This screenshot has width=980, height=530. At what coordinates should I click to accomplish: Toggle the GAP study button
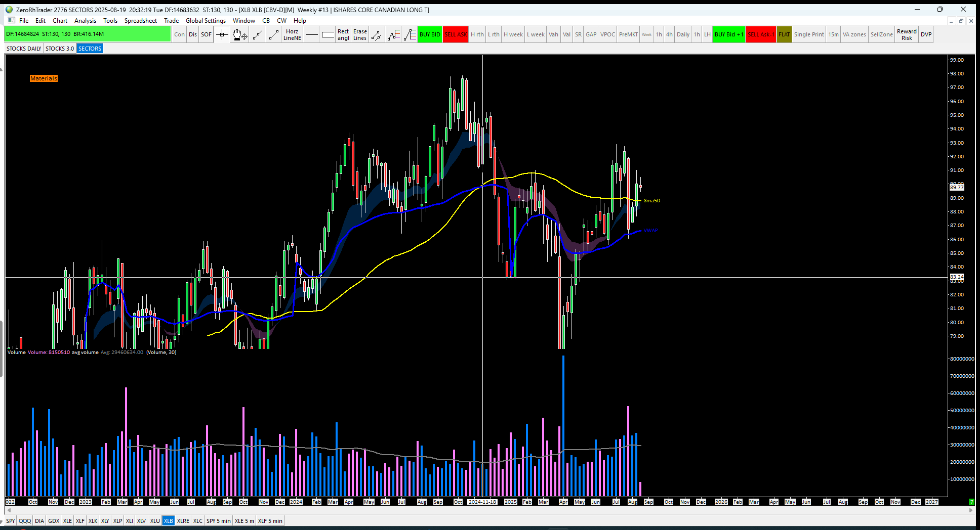click(x=591, y=34)
